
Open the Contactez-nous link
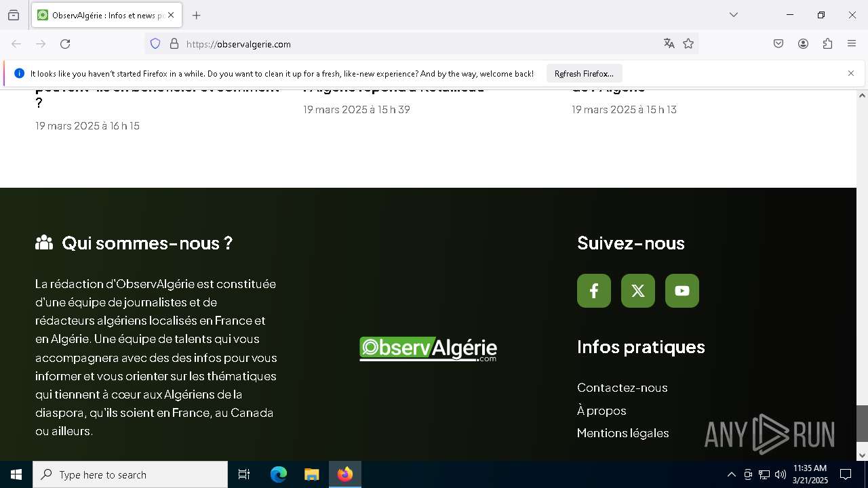click(623, 388)
